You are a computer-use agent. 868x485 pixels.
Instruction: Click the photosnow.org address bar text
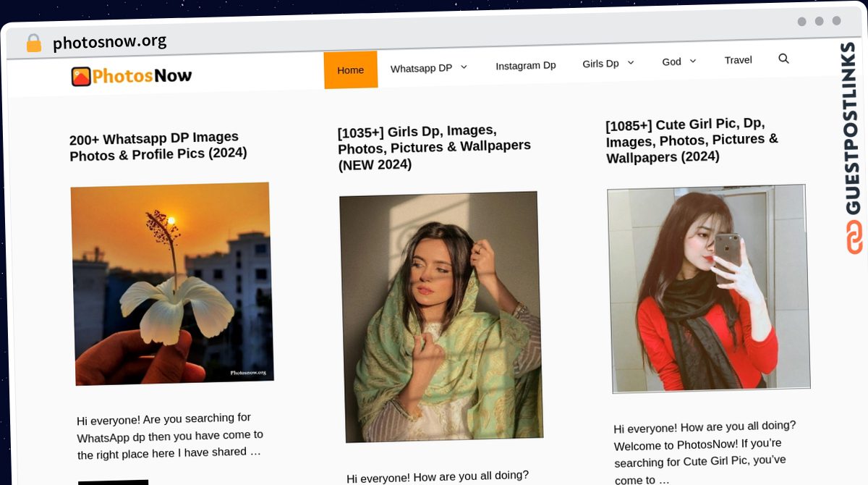tap(110, 42)
